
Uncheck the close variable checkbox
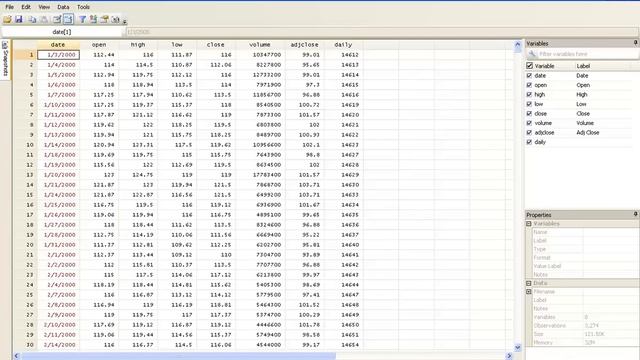click(x=529, y=113)
